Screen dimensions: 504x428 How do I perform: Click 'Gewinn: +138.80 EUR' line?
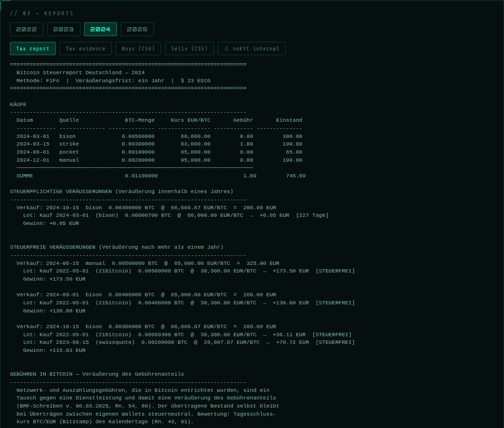pyautogui.click(x=54, y=311)
